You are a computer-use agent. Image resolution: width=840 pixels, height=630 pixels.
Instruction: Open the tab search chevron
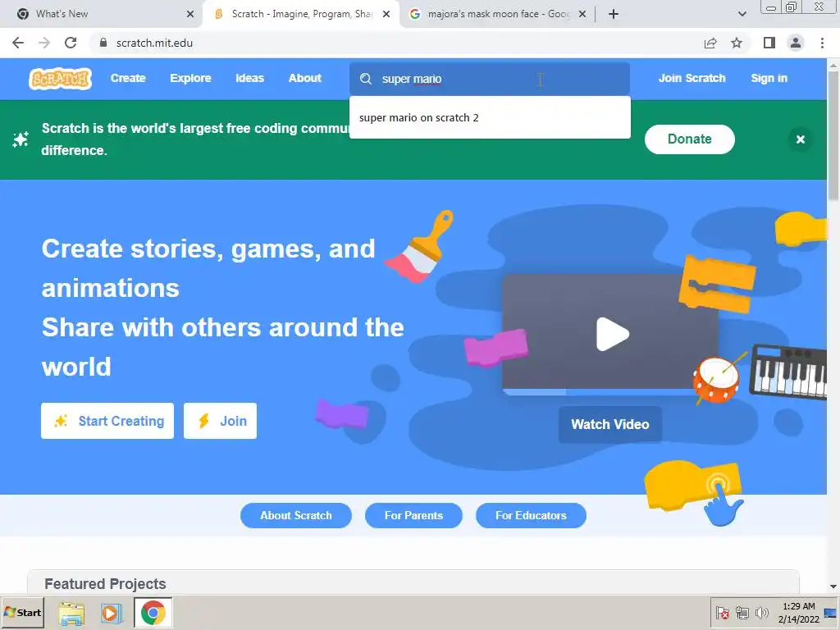point(742,14)
